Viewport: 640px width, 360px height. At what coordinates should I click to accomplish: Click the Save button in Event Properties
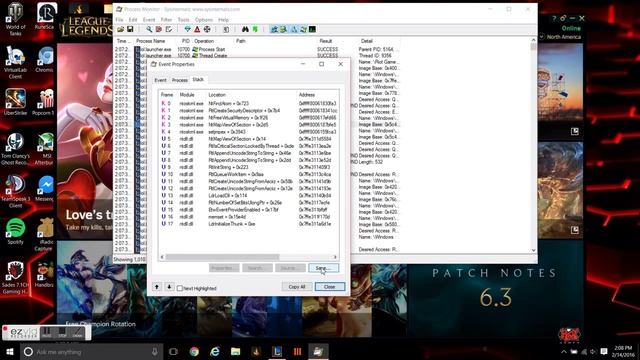pos(323,268)
